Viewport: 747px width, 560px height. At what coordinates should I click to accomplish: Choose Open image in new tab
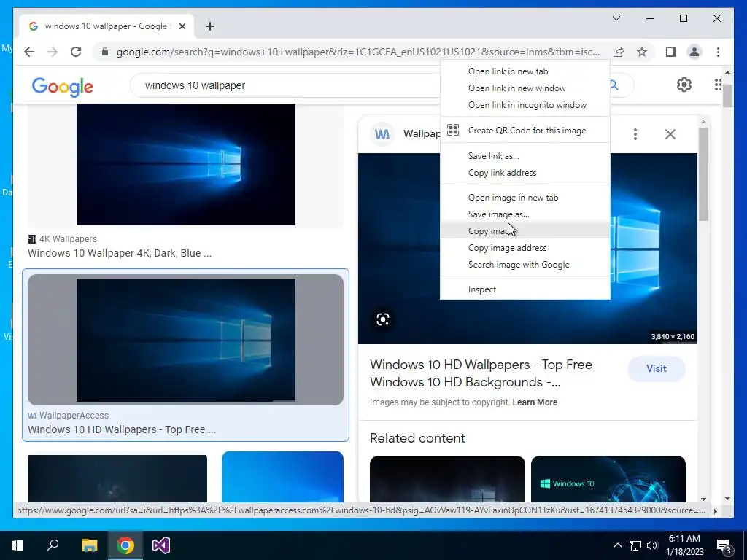pyautogui.click(x=525, y=198)
